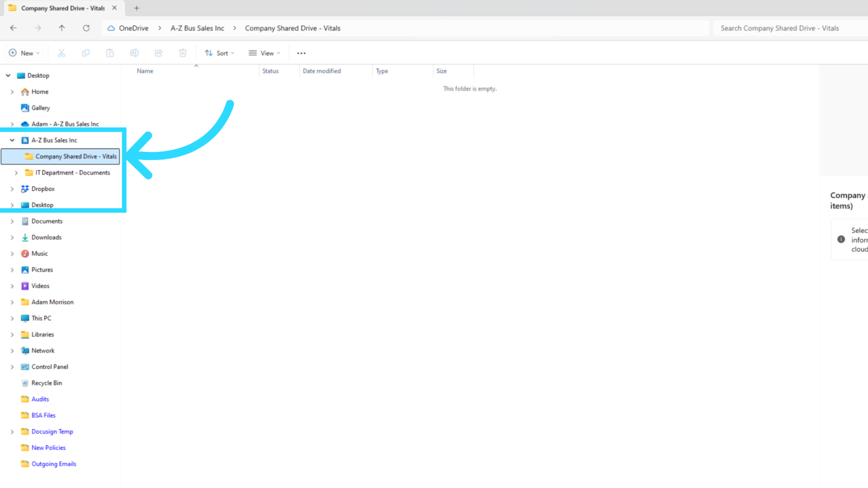Expand the Network tree node
The image size is (868, 488).
(x=12, y=351)
